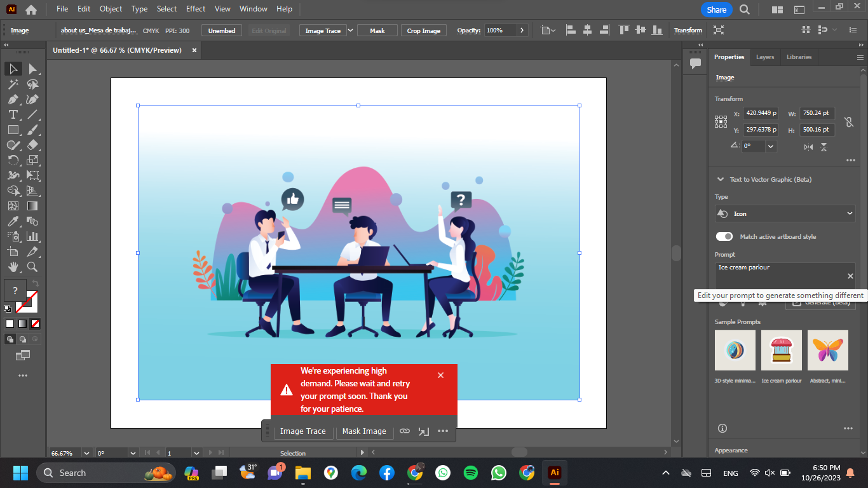Select the Direct Selection tool
Image resolution: width=868 pixels, height=488 pixels.
[x=32, y=69]
